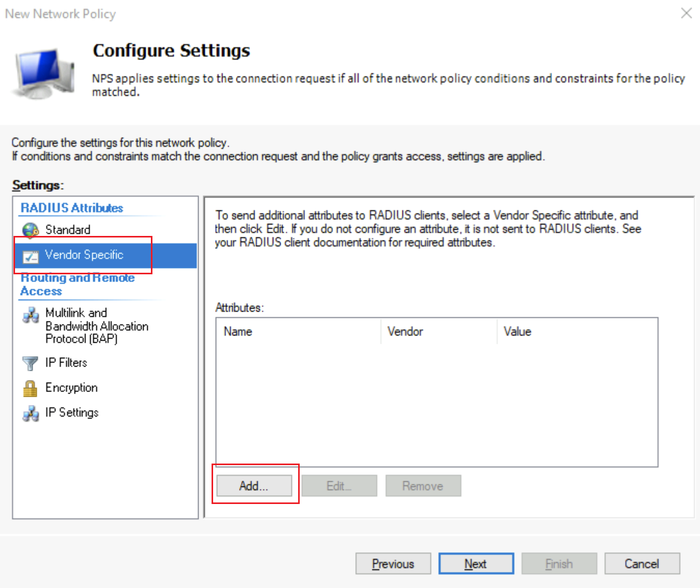700x588 pixels.
Task: Click the Finish button
Action: (x=559, y=564)
